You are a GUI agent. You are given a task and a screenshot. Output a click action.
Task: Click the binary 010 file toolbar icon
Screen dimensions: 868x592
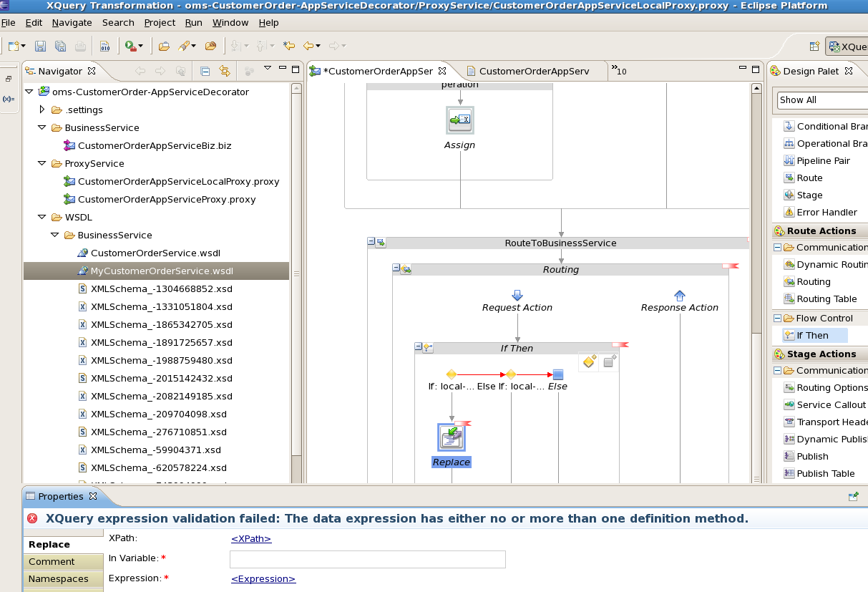(104, 46)
